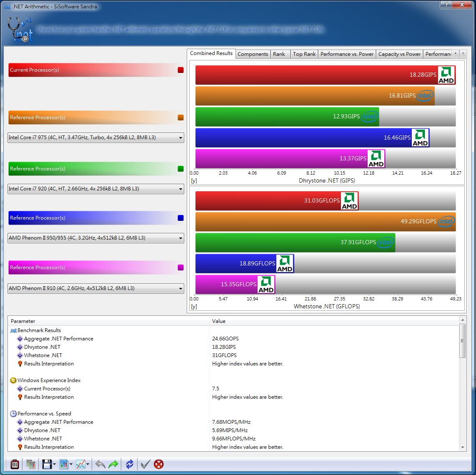Click the blue Reference Processor color swatch
The image size is (476, 475).
(x=180, y=218)
